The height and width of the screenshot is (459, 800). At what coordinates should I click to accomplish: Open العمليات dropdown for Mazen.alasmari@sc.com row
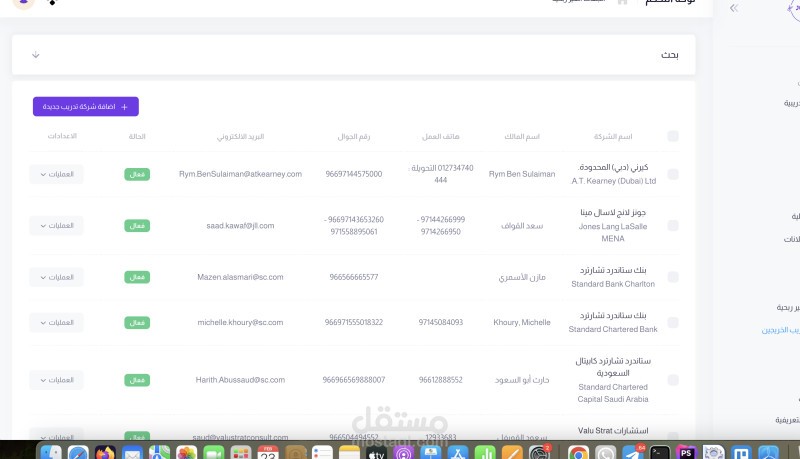57,277
